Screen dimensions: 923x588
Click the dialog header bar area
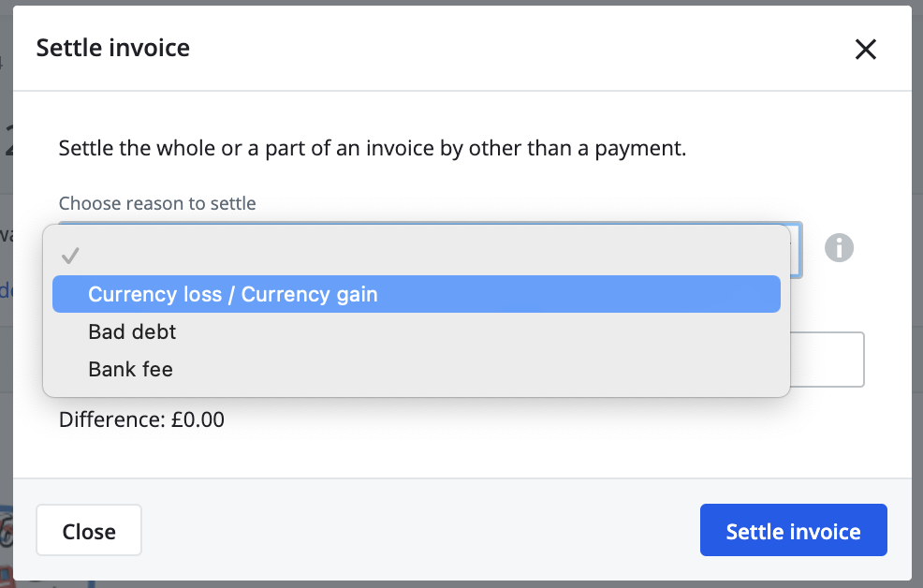(x=468, y=48)
